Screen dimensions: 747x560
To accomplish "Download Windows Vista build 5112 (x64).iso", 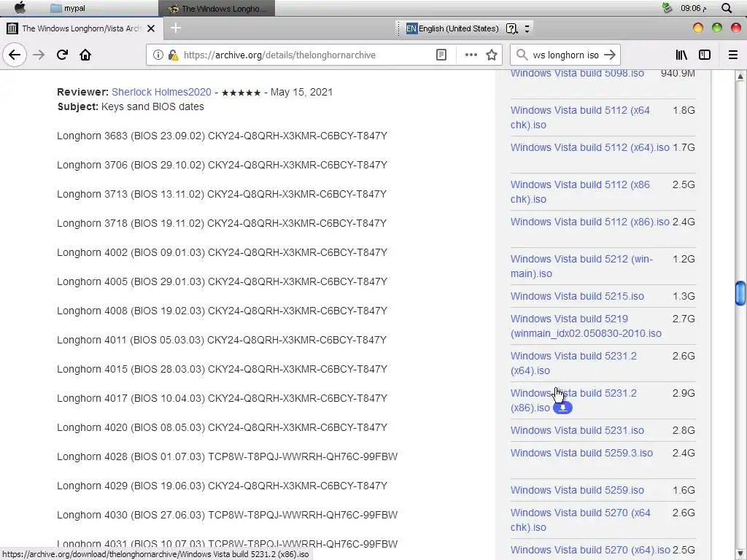I will (589, 147).
